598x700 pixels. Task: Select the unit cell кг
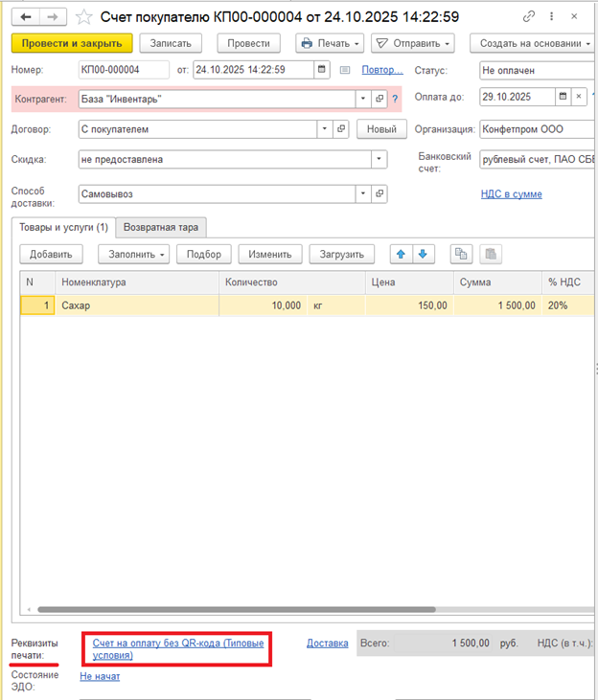click(x=336, y=305)
